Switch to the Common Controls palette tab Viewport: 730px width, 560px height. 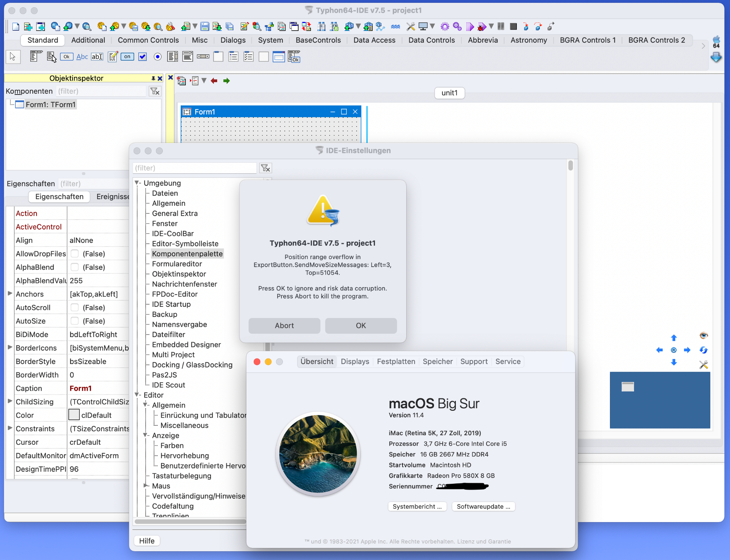(x=148, y=40)
